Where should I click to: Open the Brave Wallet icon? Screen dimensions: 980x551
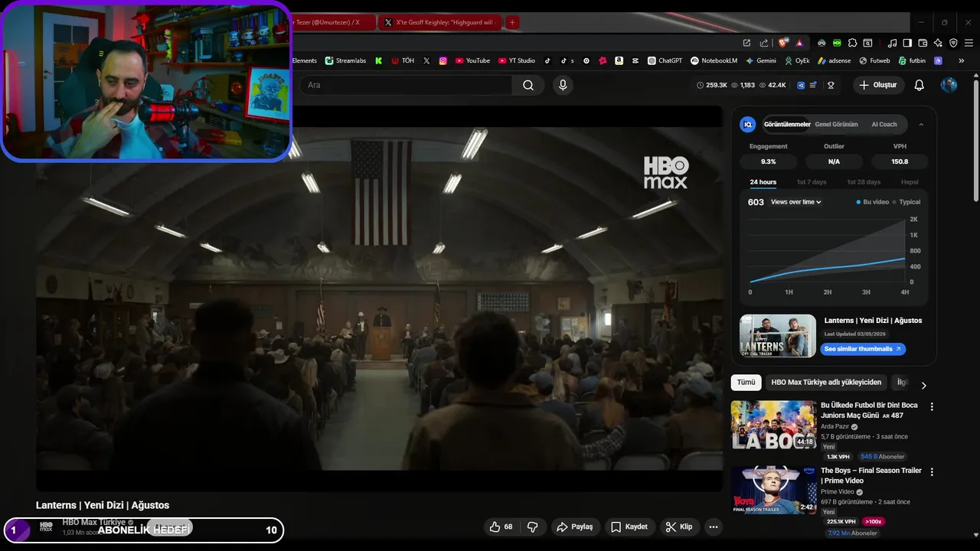point(923,43)
